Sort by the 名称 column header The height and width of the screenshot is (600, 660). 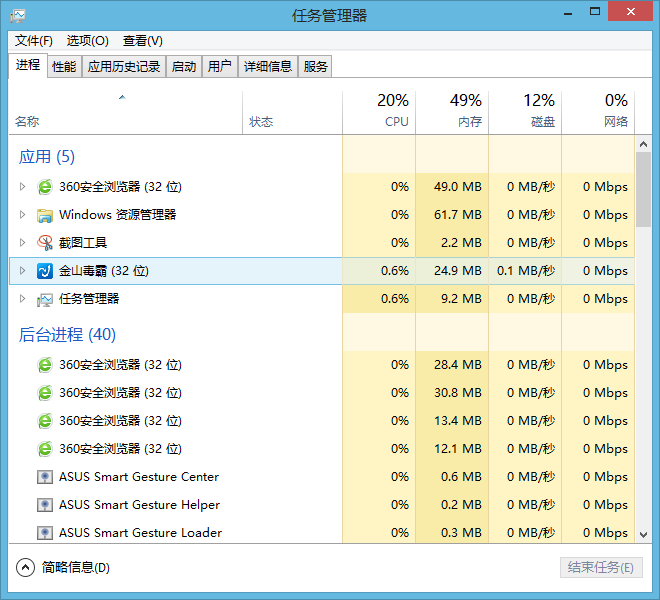(125, 113)
